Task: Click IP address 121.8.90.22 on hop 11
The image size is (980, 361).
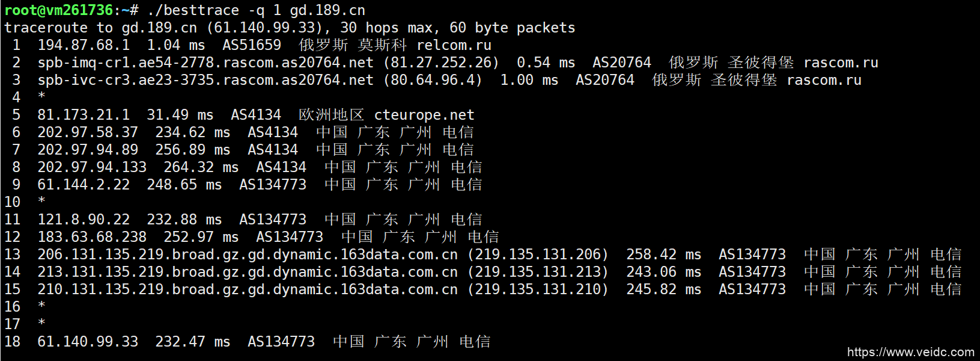Action: (x=84, y=220)
